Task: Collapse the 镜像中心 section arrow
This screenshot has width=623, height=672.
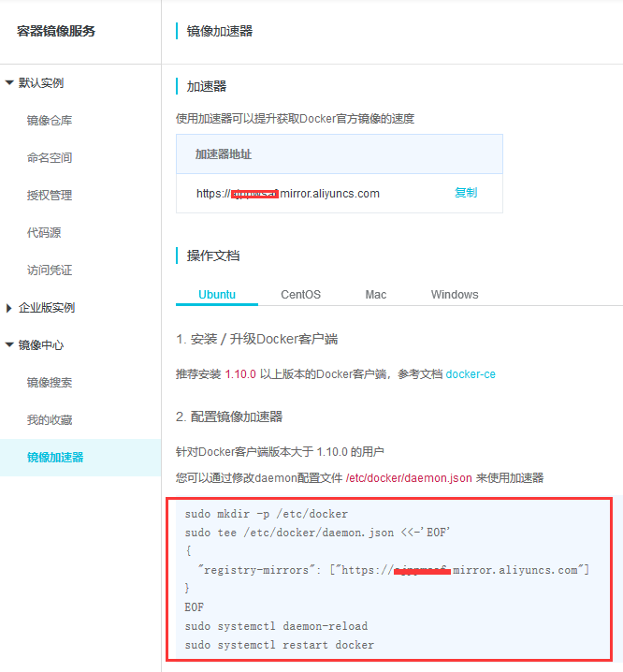Action: click(x=9, y=345)
